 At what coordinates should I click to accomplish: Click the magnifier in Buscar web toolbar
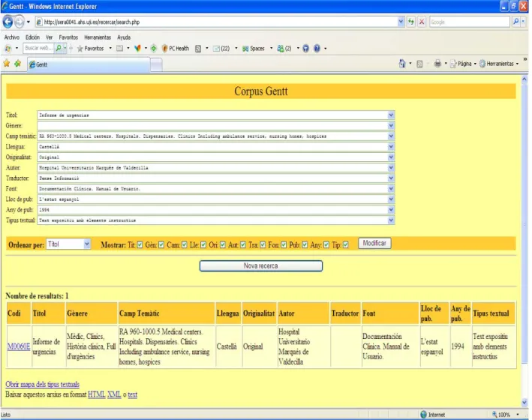[x=59, y=49]
